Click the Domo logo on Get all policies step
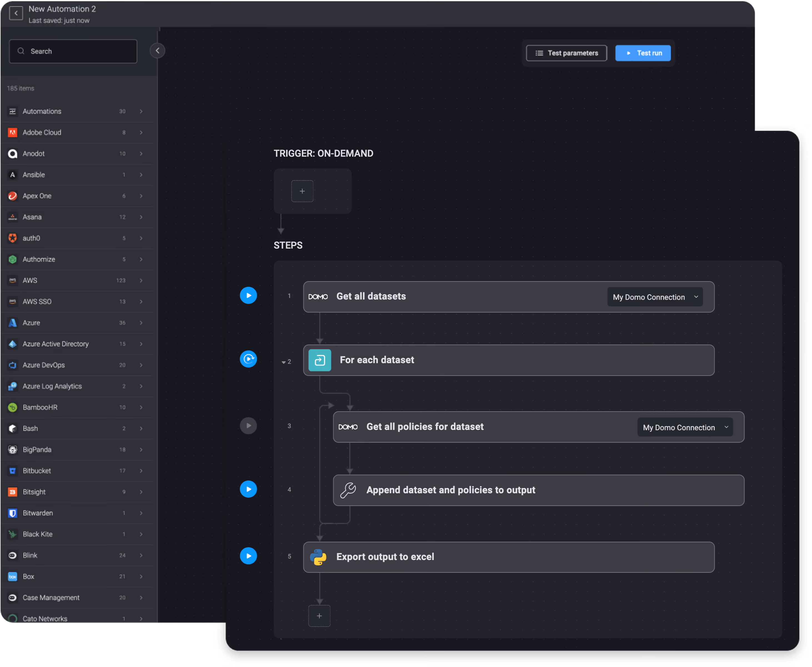The width and height of the screenshot is (812, 667). tap(348, 427)
